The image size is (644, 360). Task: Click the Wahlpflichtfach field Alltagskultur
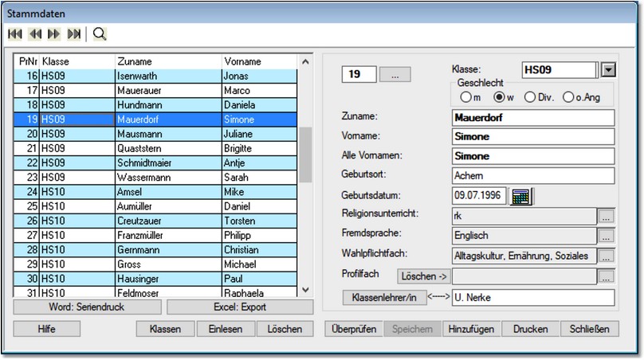(524, 256)
